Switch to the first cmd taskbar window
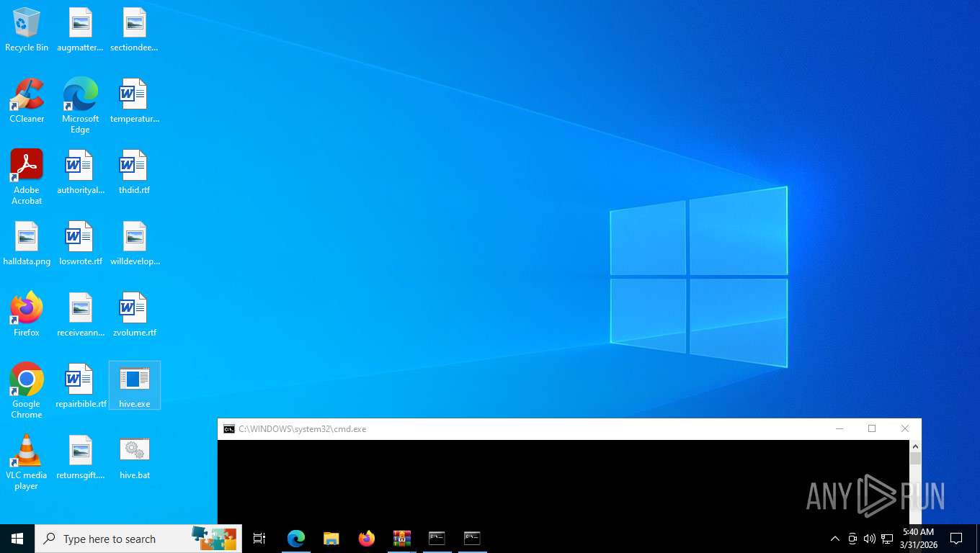 click(437, 539)
